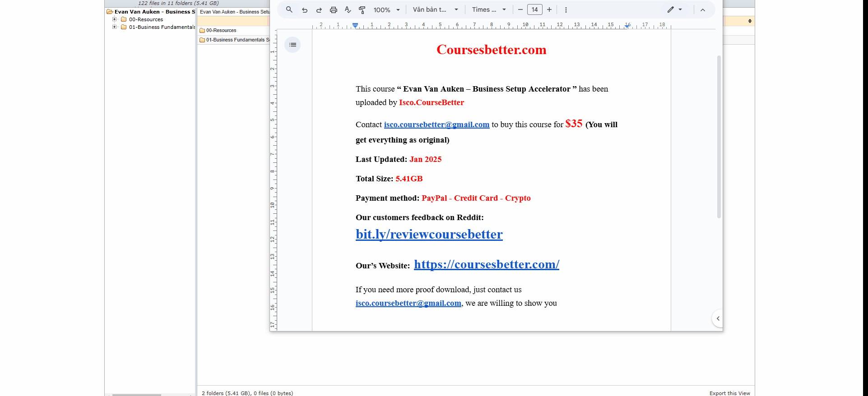This screenshot has width=868, height=396.
Task: Click the 'Jan 2025' date text
Action: coord(426,159)
